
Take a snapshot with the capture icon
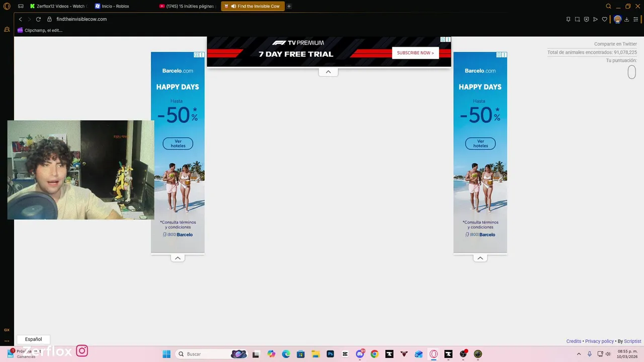pos(577,19)
